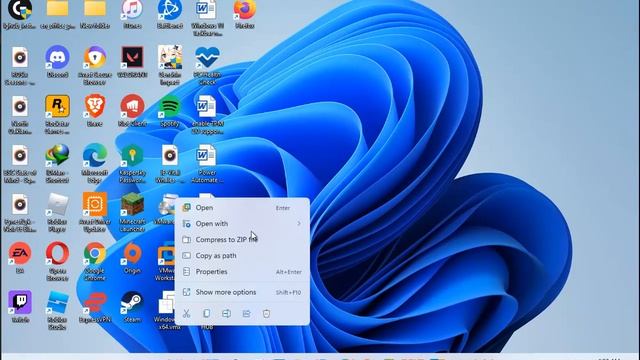Click the Delete trash icon in context menu
The height and width of the screenshot is (360, 640).
pos(267,313)
